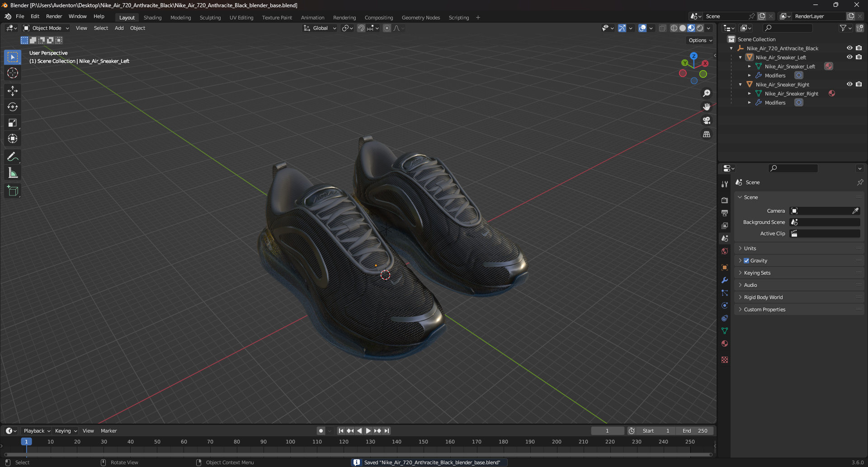Activate the Scale tool
This screenshot has height=467, width=868.
(x=13, y=123)
